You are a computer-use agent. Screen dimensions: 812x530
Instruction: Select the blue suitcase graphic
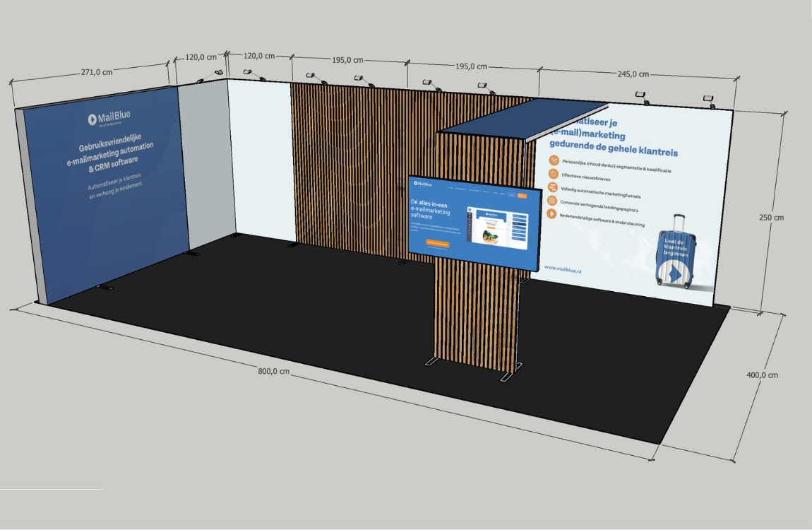click(x=675, y=252)
